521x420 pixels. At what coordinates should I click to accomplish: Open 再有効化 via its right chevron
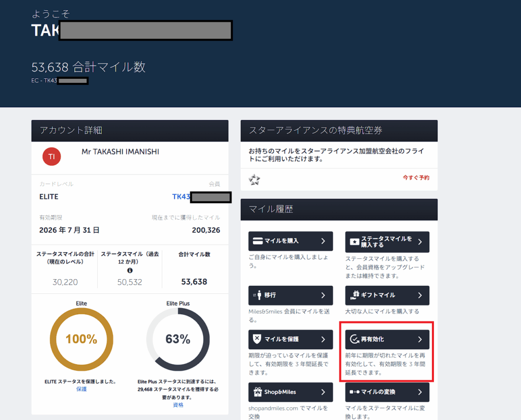click(420, 339)
